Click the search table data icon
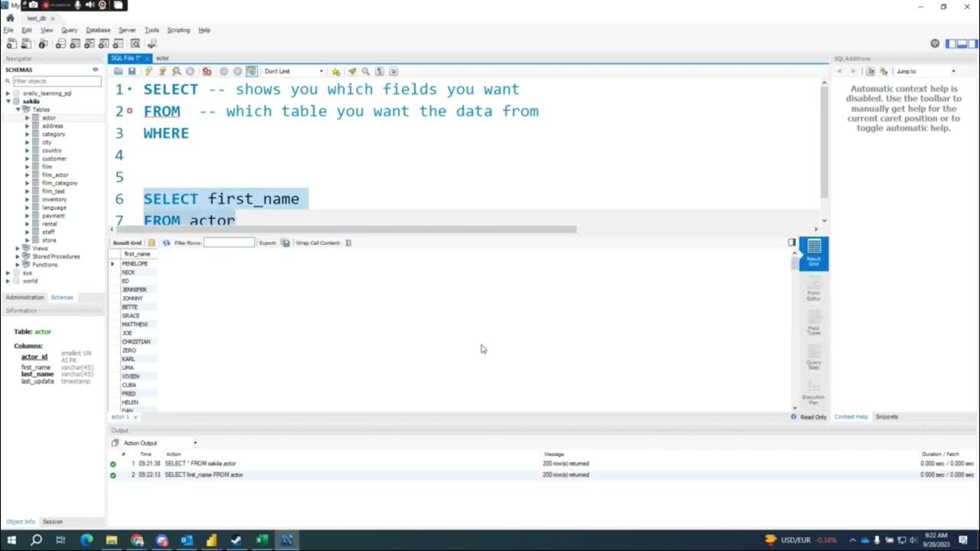Image resolution: width=980 pixels, height=551 pixels. coord(135,44)
